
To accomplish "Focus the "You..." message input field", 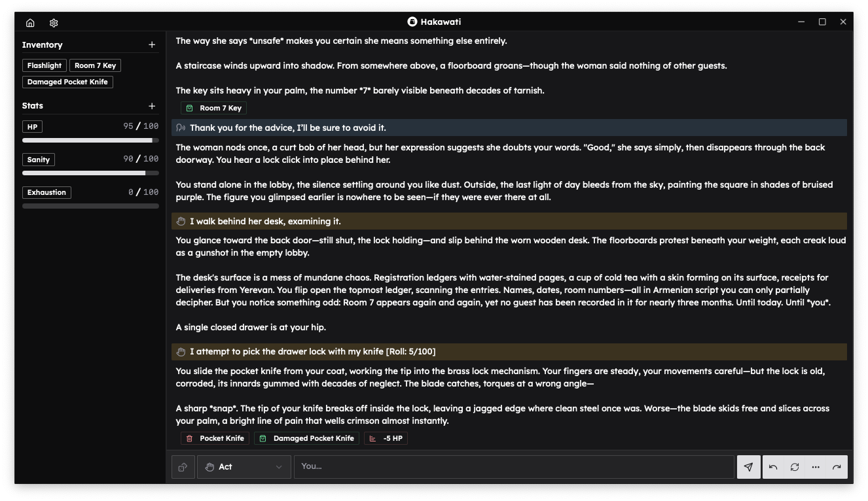I will coord(514,467).
